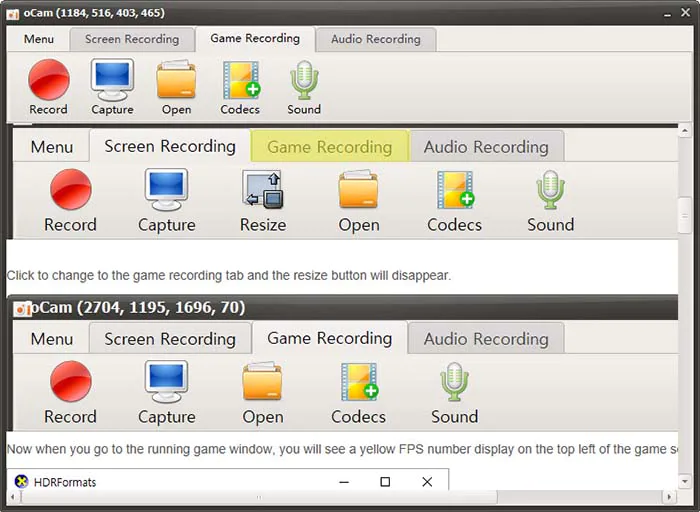Click horizontal scrollbar right arrow
700x512 pixels.
pos(669,496)
